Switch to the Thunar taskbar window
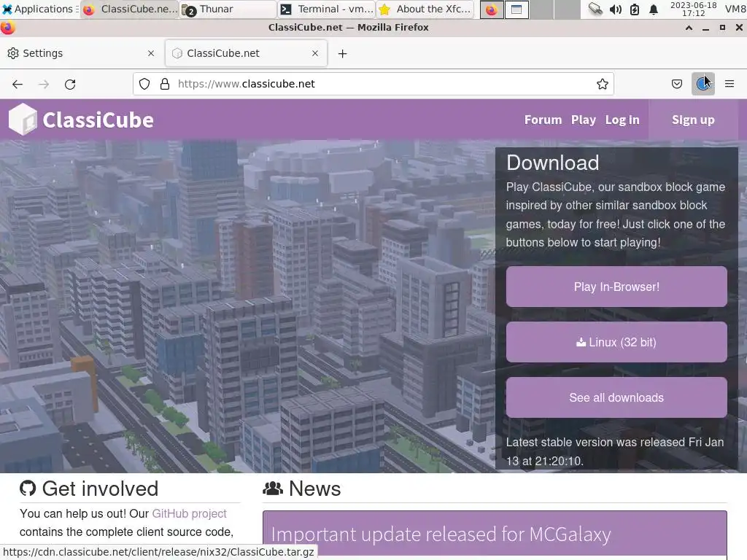 click(228, 9)
